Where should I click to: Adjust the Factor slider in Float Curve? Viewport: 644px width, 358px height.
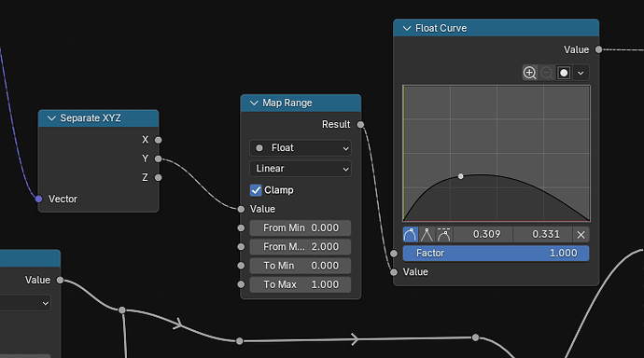[x=496, y=253]
